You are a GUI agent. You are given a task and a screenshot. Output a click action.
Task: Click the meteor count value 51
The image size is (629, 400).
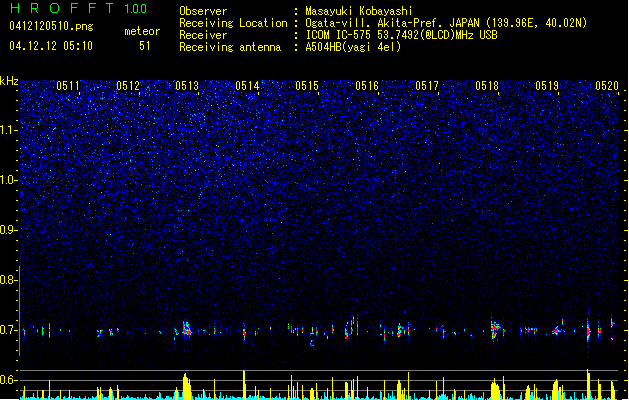[144, 46]
